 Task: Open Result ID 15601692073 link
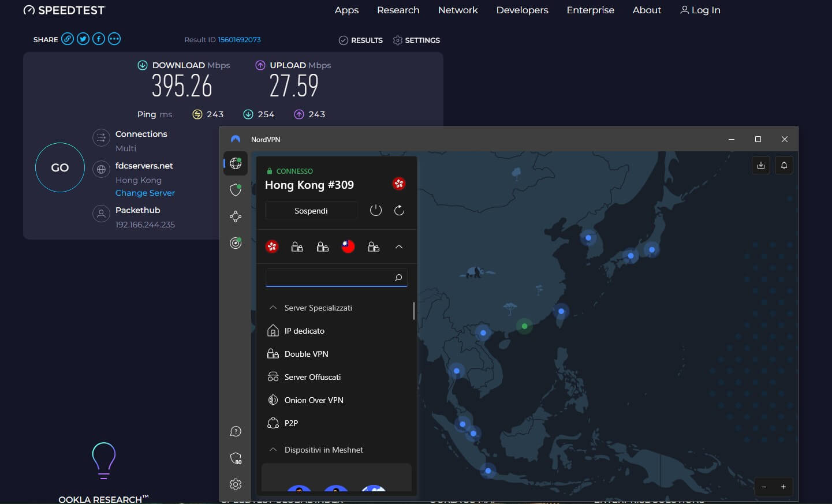pos(239,40)
